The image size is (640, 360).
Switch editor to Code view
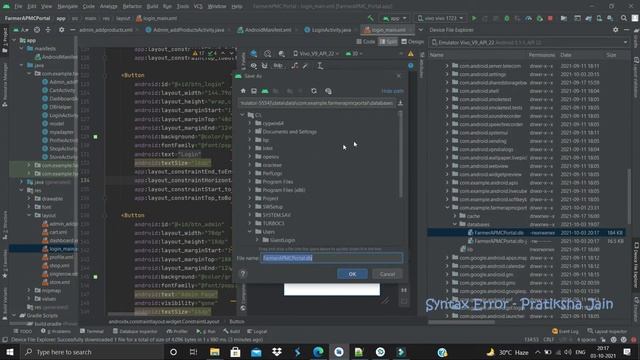[366, 42]
